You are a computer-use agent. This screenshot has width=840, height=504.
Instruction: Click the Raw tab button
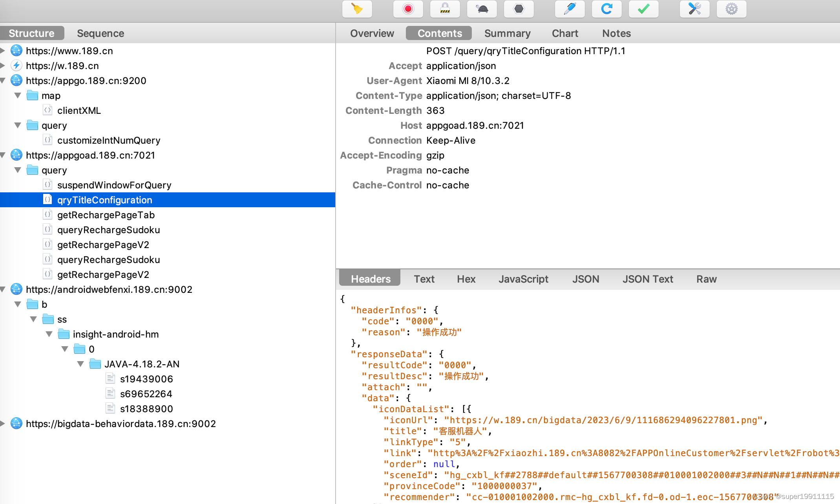pos(706,278)
